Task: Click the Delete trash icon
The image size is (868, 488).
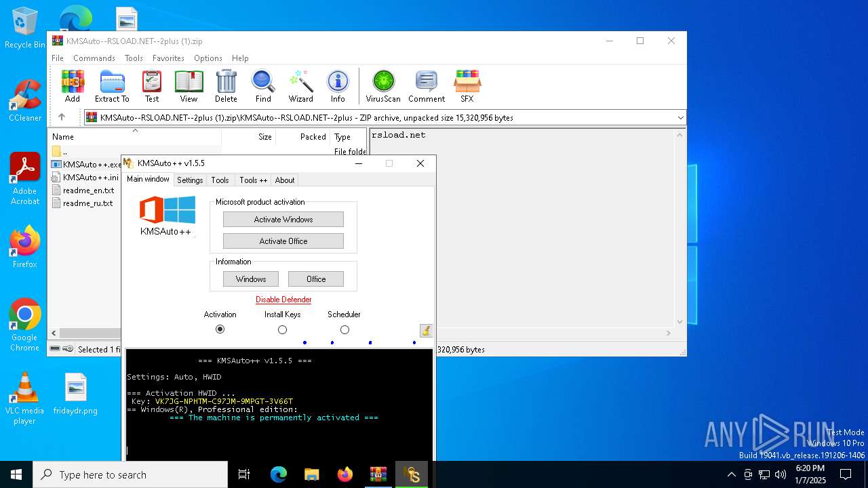Action: (x=226, y=86)
